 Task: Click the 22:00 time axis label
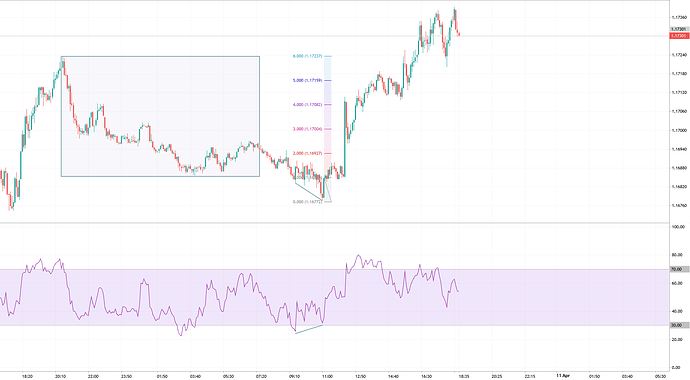[93, 376]
